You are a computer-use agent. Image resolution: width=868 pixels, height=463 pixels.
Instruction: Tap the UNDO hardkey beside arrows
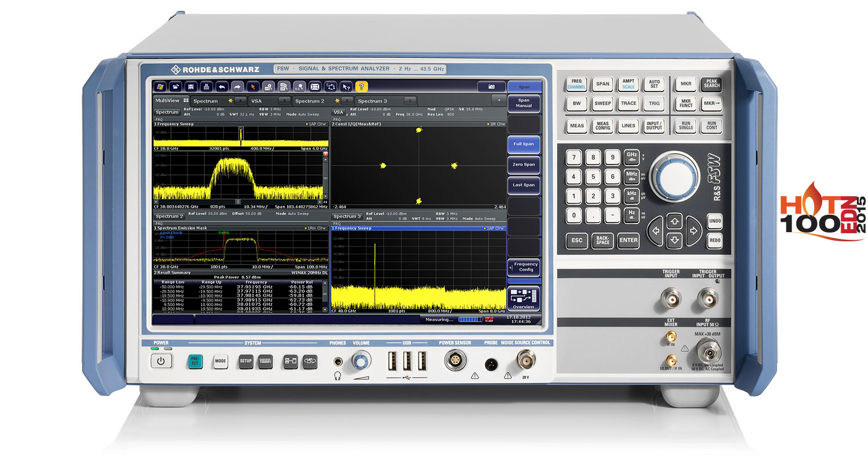(x=714, y=221)
